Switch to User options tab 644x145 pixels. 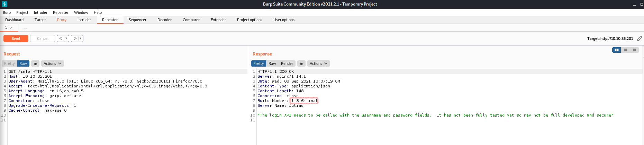tap(284, 20)
